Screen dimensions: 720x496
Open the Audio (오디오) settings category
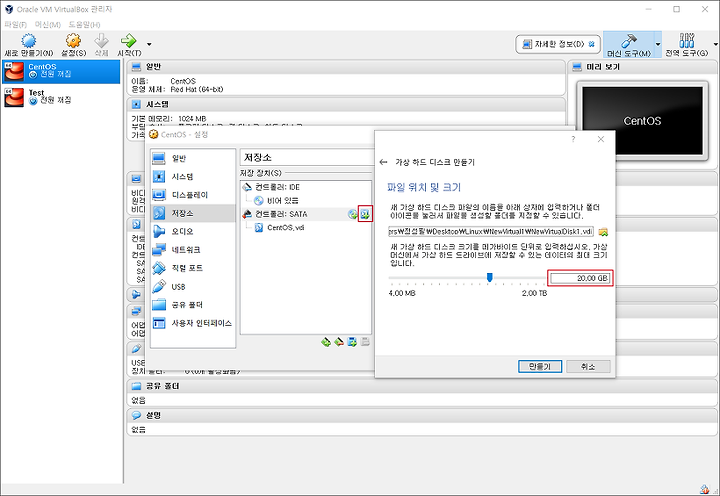click(x=193, y=231)
